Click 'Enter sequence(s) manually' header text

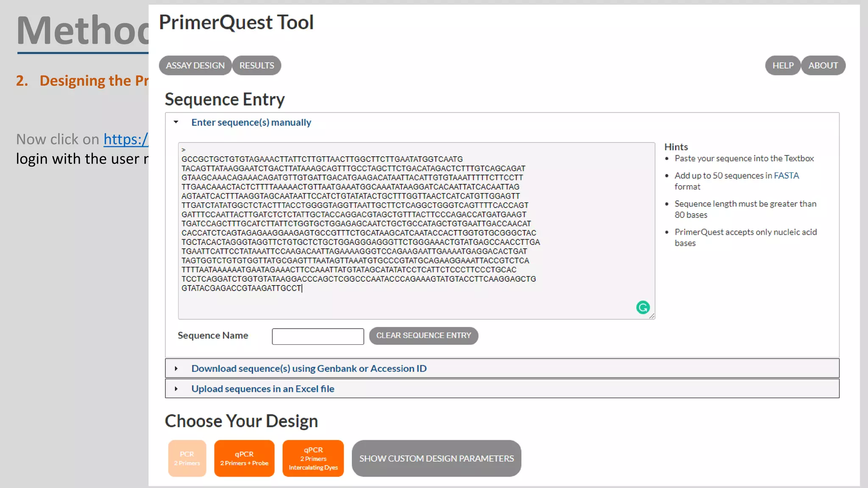[x=251, y=122]
